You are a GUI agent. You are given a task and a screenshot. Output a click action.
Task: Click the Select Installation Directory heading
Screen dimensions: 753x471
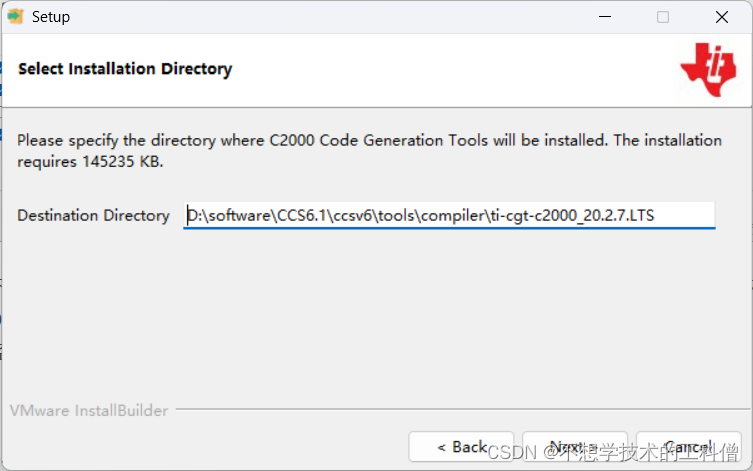125,69
